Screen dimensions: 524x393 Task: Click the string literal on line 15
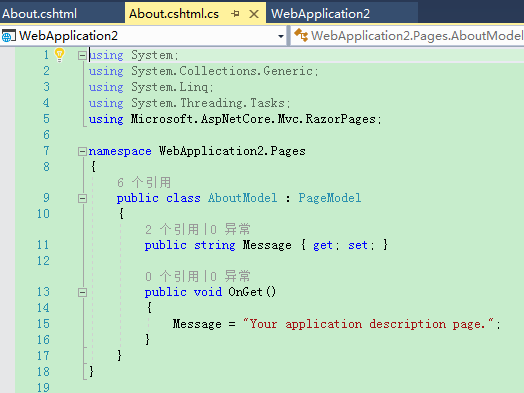[368, 324]
